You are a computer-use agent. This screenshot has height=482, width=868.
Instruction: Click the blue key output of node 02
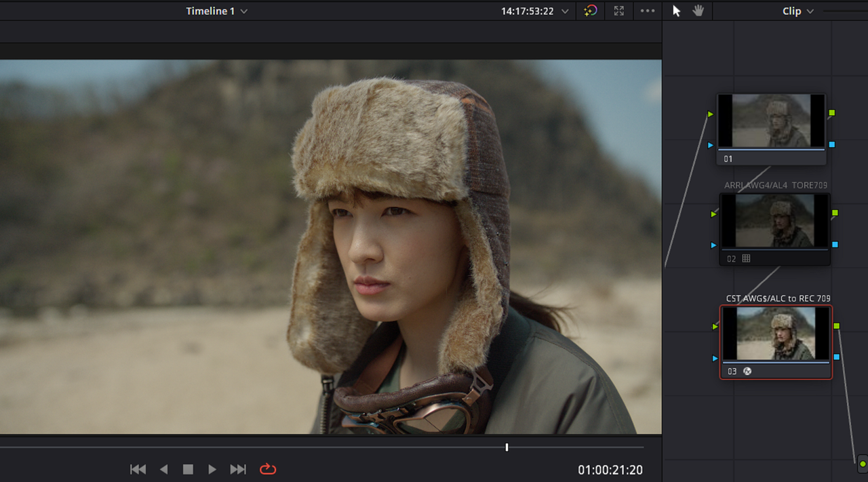(835, 244)
